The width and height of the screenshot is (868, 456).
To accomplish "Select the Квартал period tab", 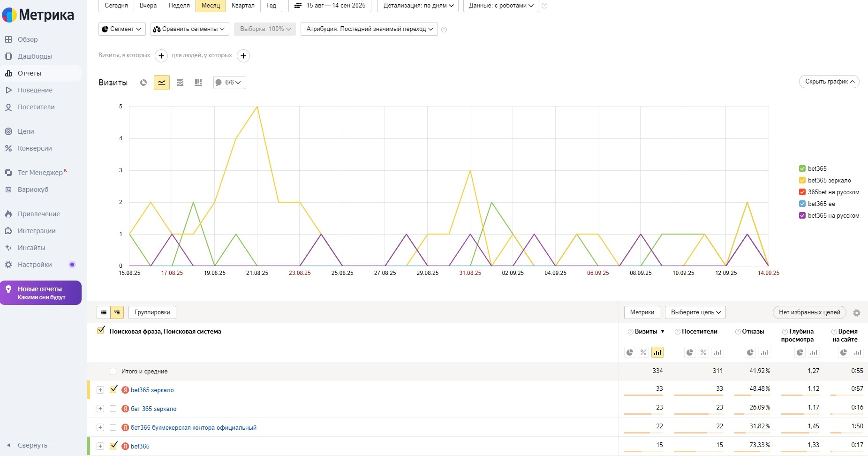I will [x=243, y=6].
